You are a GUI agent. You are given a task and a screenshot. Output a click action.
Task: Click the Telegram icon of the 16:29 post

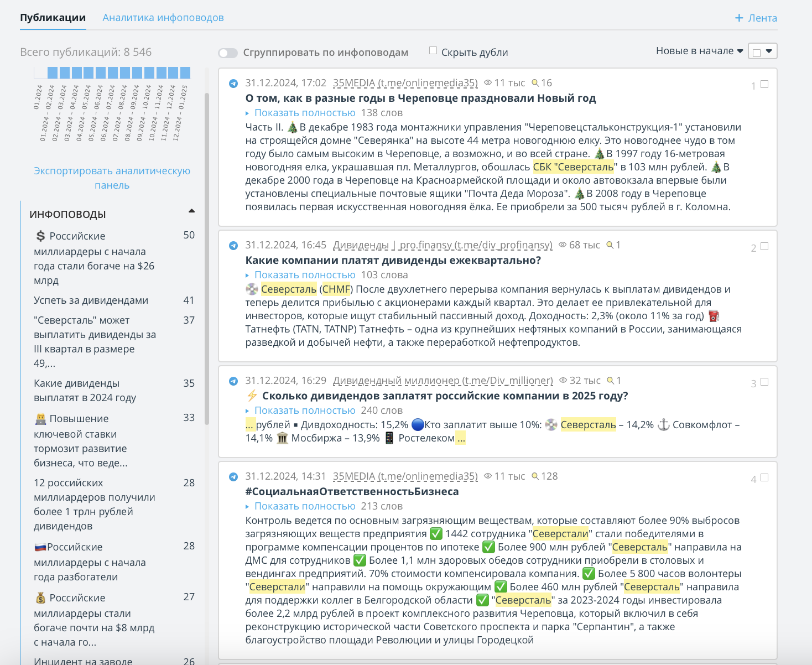click(x=233, y=381)
